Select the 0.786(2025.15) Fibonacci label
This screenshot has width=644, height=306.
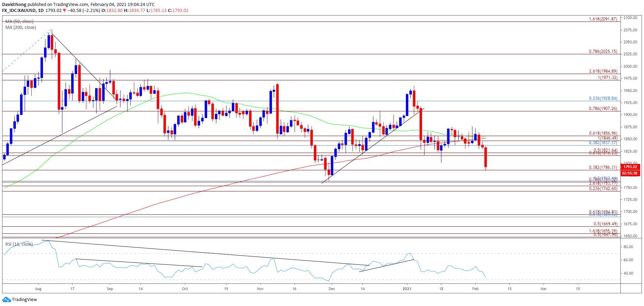[603, 51]
